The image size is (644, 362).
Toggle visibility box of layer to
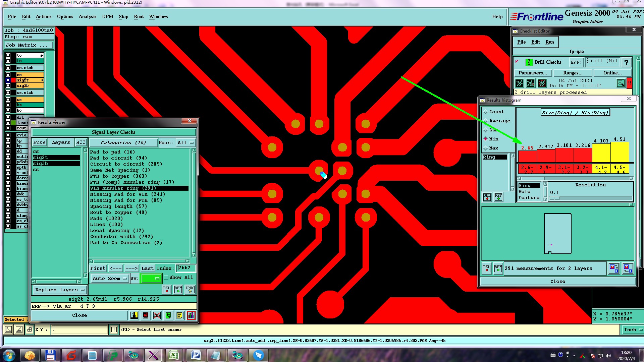pos(8,55)
